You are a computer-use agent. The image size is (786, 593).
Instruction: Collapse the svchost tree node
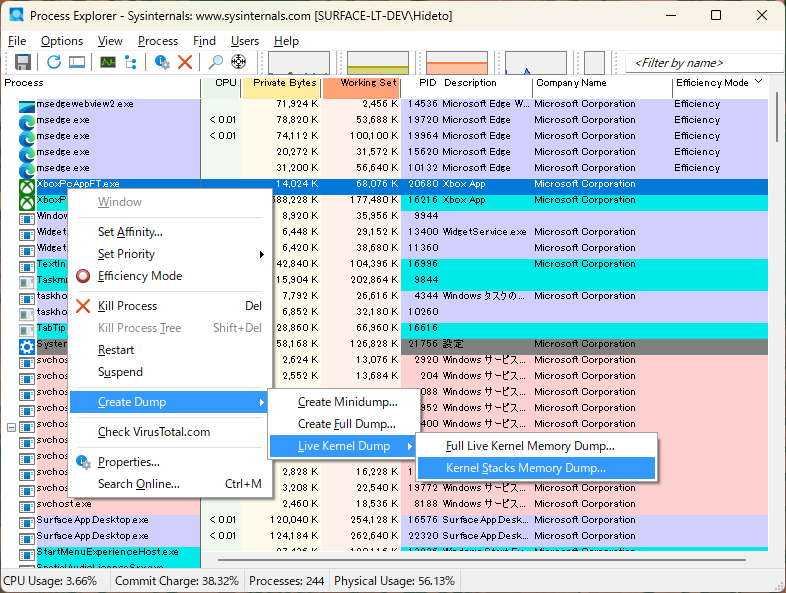[11, 428]
